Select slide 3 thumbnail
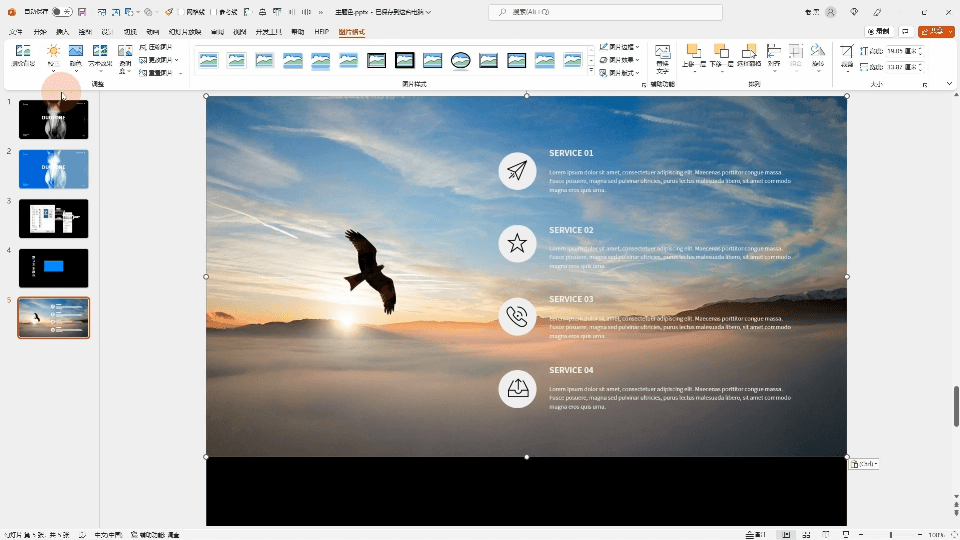This screenshot has width=960, height=540. coord(53,219)
